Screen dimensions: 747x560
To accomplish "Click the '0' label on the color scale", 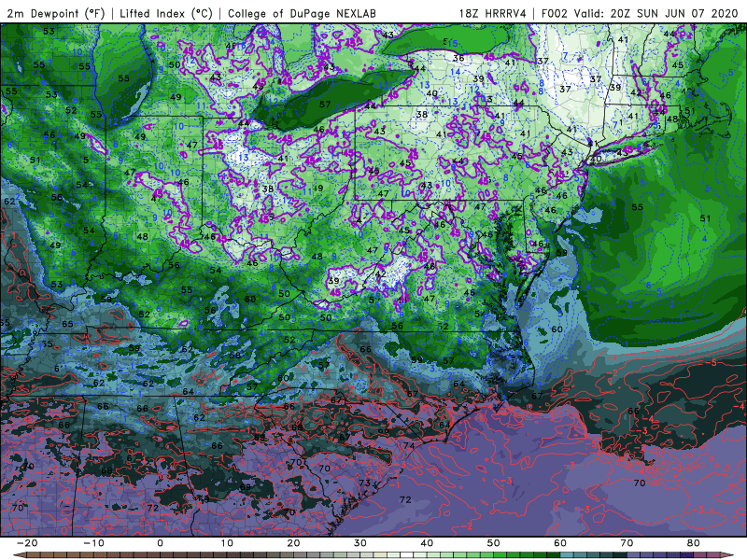I will pos(160,543).
